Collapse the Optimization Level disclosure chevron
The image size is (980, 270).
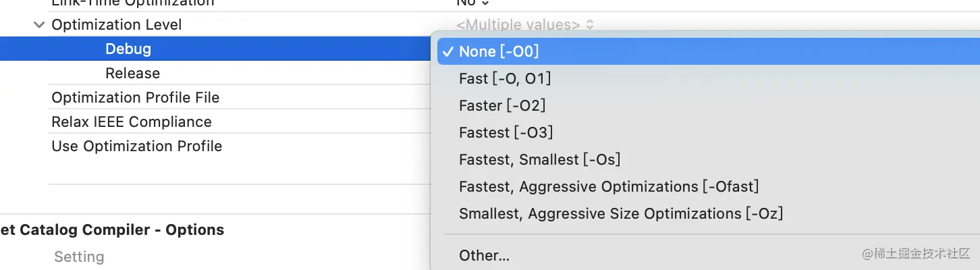coord(38,25)
